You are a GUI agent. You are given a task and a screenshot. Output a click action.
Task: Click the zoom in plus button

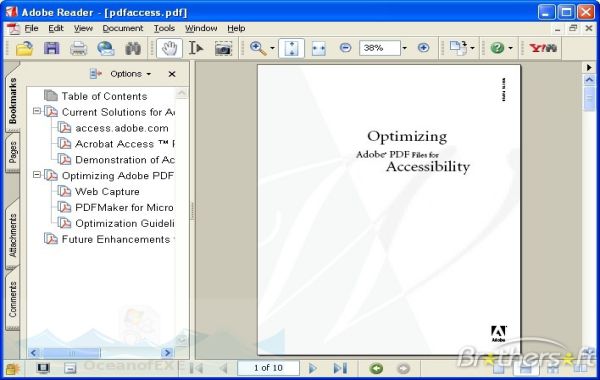click(x=423, y=48)
